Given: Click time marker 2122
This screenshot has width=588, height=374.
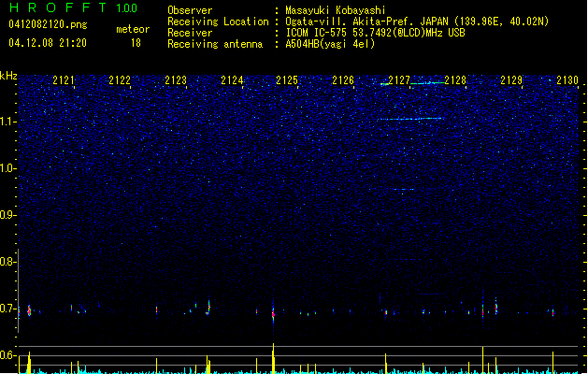Looking at the screenshot, I should [120, 80].
